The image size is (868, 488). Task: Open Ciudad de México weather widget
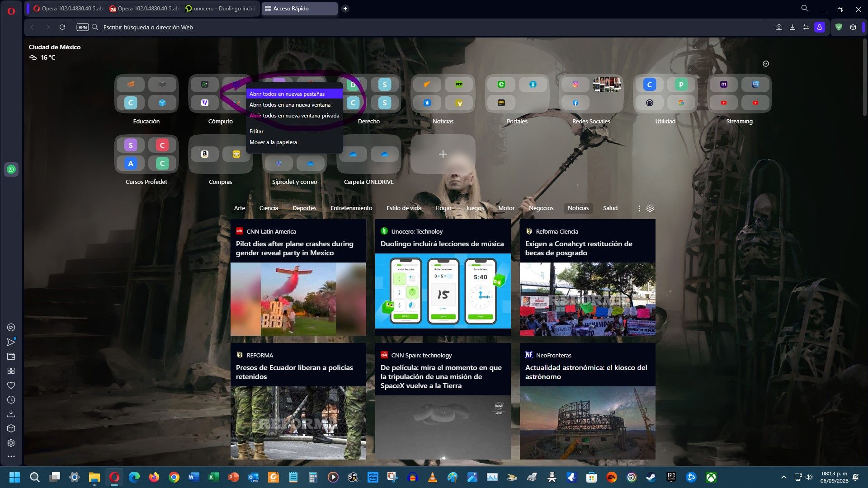point(55,52)
